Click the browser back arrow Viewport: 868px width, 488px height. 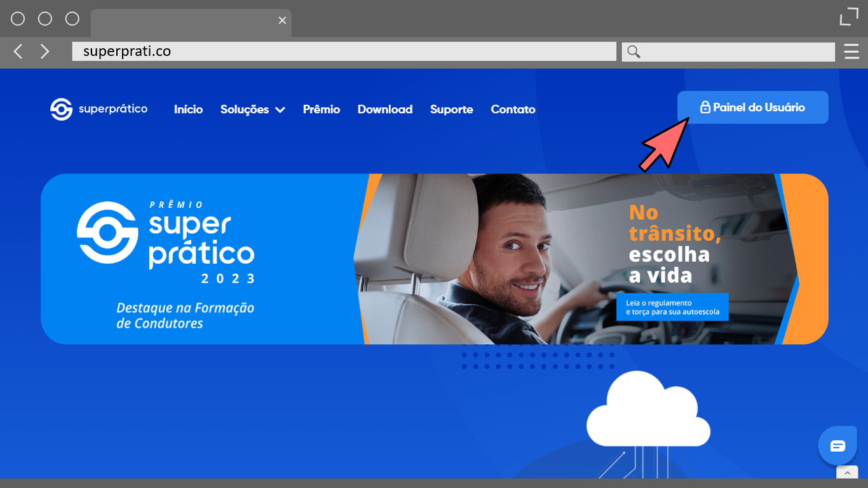[x=18, y=51]
